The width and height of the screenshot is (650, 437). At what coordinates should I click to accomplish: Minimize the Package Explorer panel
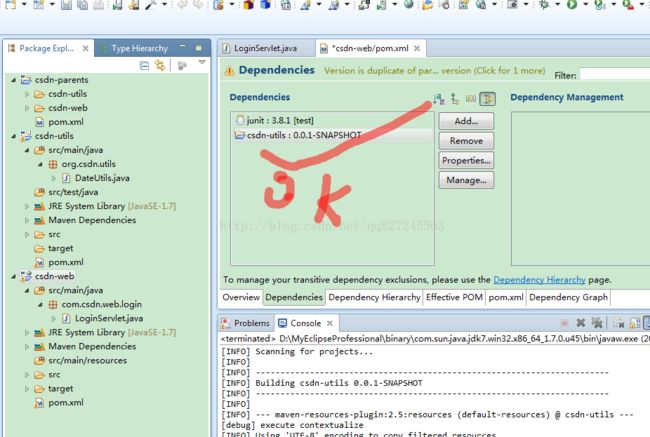click(x=182, y=47)
